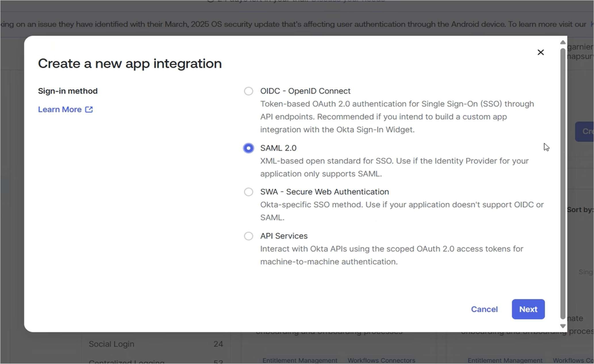
Task: Select the OIDC - OpenID Connect radio button
Action: coord(248,91)
